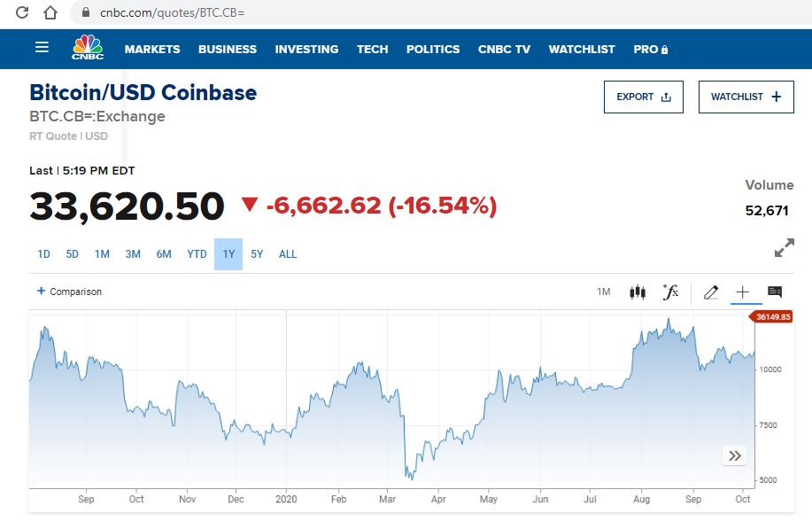The height and width of the screenshot is (529, 812).
Task: Open the MARKETS navigation menu
Action: pos(152,50)
